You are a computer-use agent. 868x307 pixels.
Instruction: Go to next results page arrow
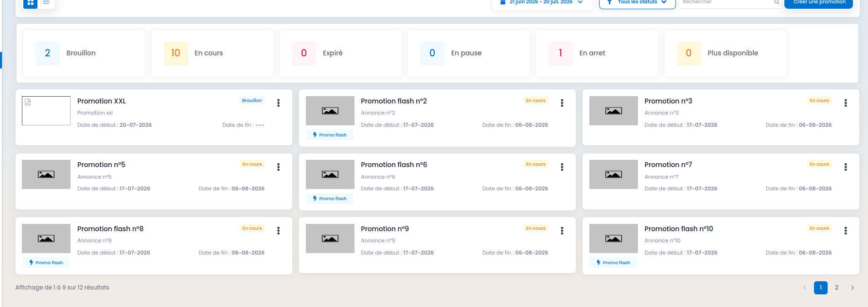pos(852,288)
